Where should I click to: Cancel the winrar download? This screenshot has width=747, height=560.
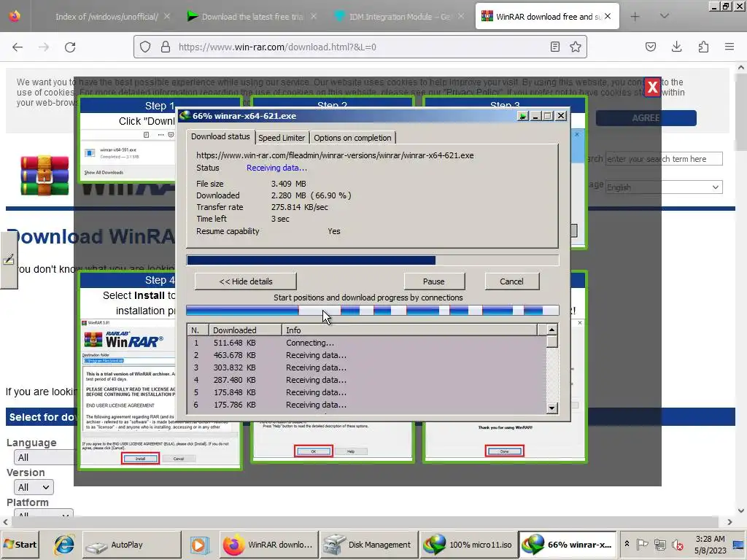tap(511, 281)
